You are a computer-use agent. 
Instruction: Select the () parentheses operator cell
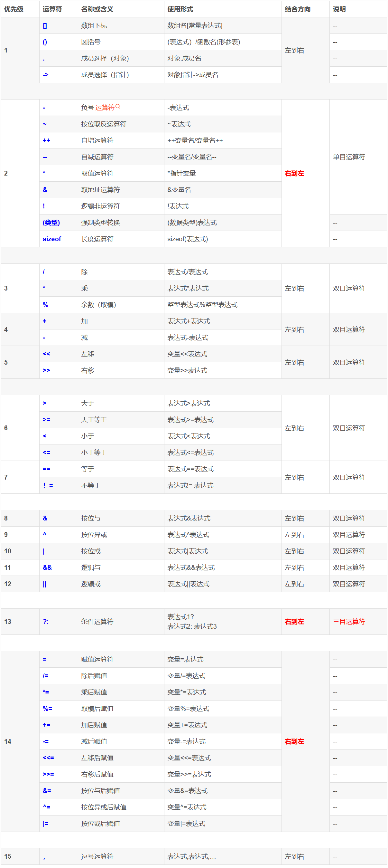click(x=59, y=42)
